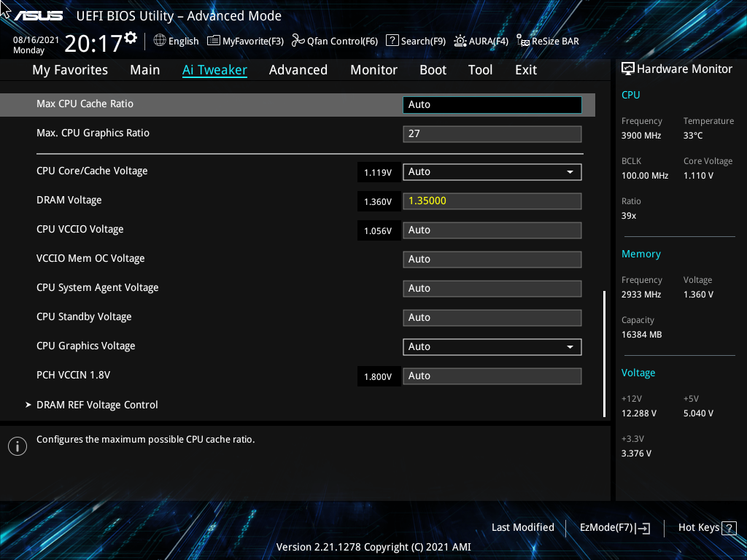This screenshot has width=747, height=560.
Task: Open Search(F9) tool
Action: 415,41
